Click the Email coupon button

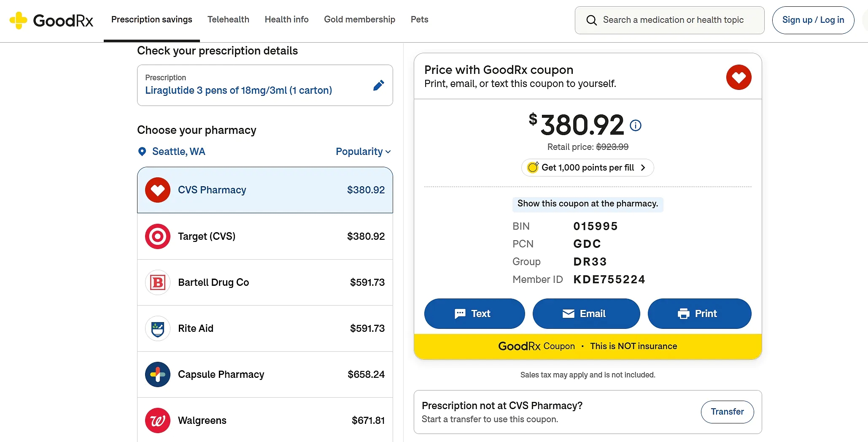coord(586,314)
